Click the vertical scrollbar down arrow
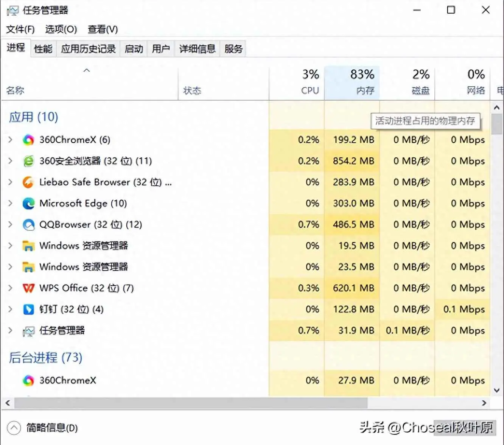The height and width of the screenshot is (445, 504). [x=497, y=391]
